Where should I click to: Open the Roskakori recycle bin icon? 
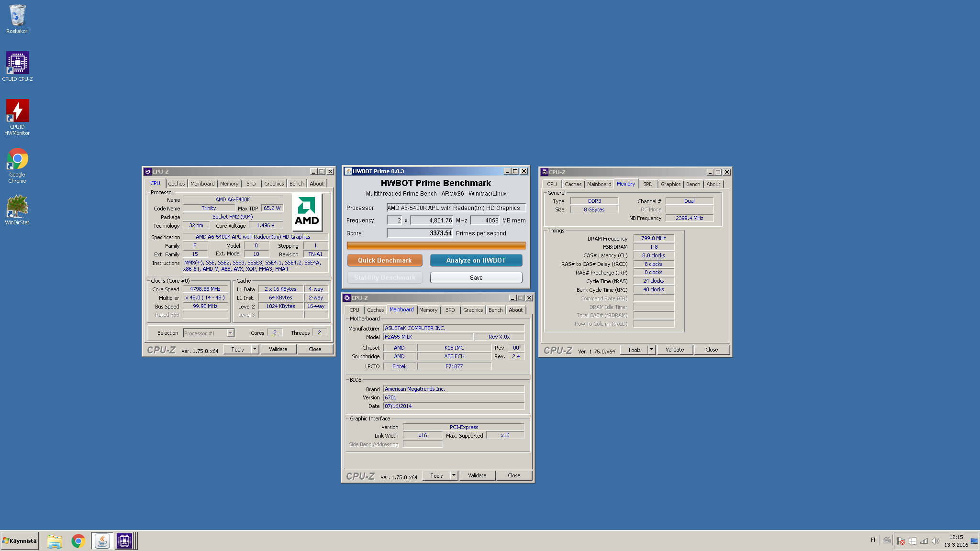17,19
